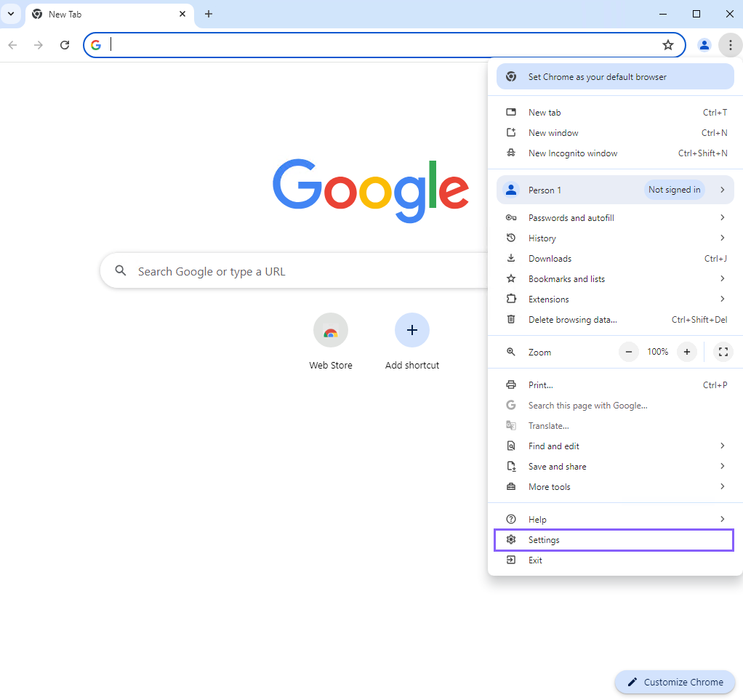The height and width of the screenshot is (700, 743).
Task: Open the Help submenu chevron
Action: (x=722, y=519)
